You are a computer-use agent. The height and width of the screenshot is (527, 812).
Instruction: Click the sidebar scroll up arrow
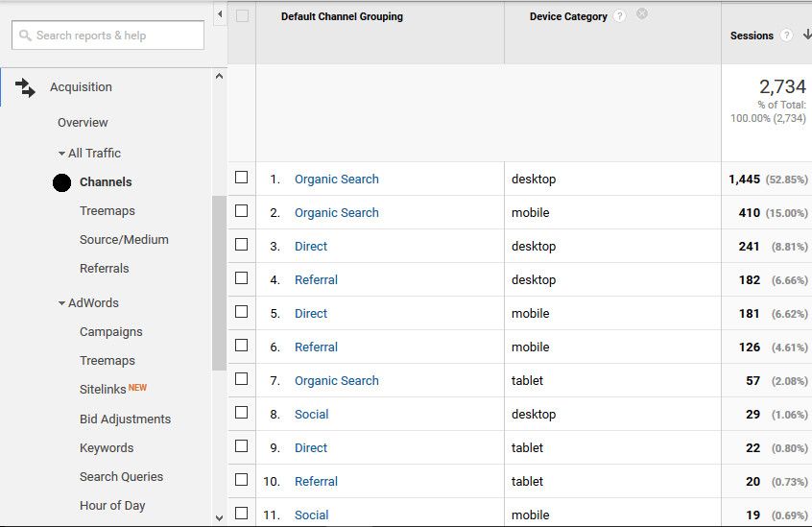219,77
